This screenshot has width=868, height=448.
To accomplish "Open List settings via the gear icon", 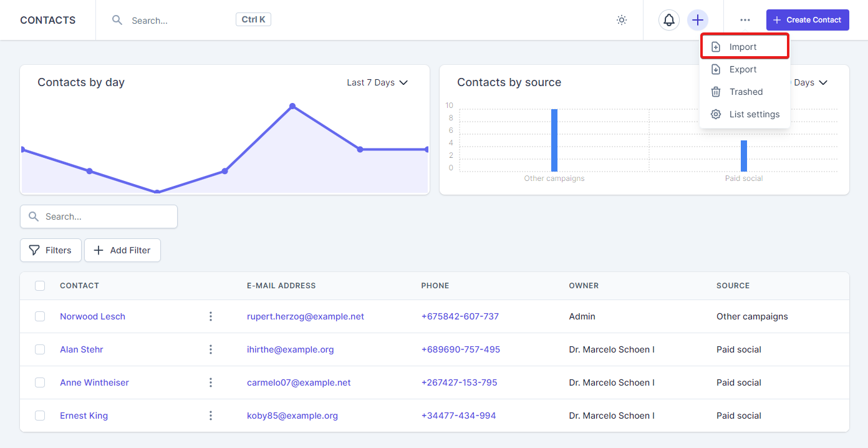I will click(715, 114).
